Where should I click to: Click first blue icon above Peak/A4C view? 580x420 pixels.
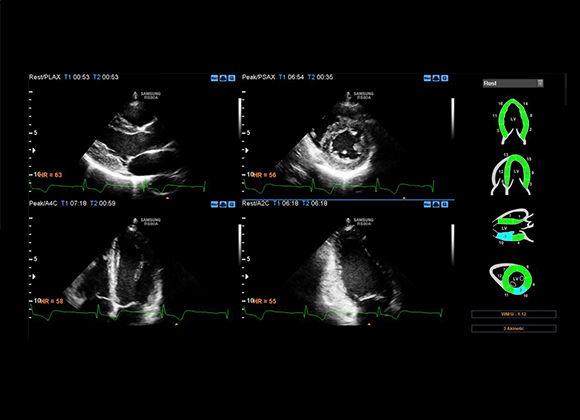click(x=214, y=204)
